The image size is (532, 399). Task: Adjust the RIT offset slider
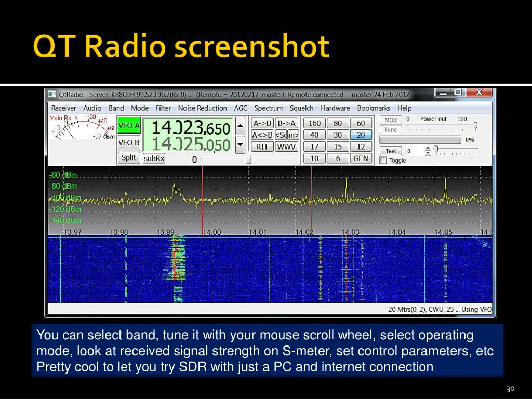(248, 159)
